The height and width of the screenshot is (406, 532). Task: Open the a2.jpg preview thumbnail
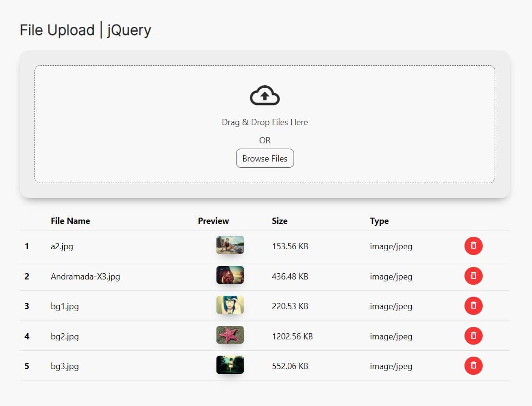[230, 245]
